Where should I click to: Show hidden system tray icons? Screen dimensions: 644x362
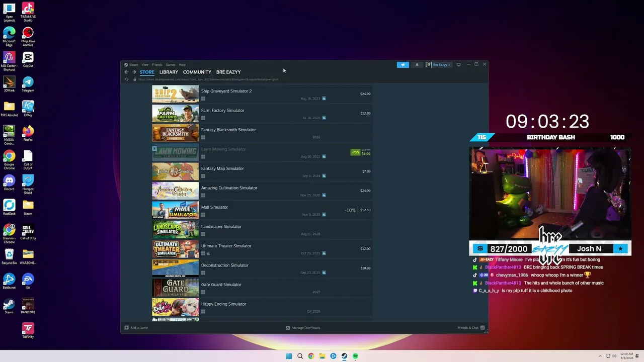(600, 356)
